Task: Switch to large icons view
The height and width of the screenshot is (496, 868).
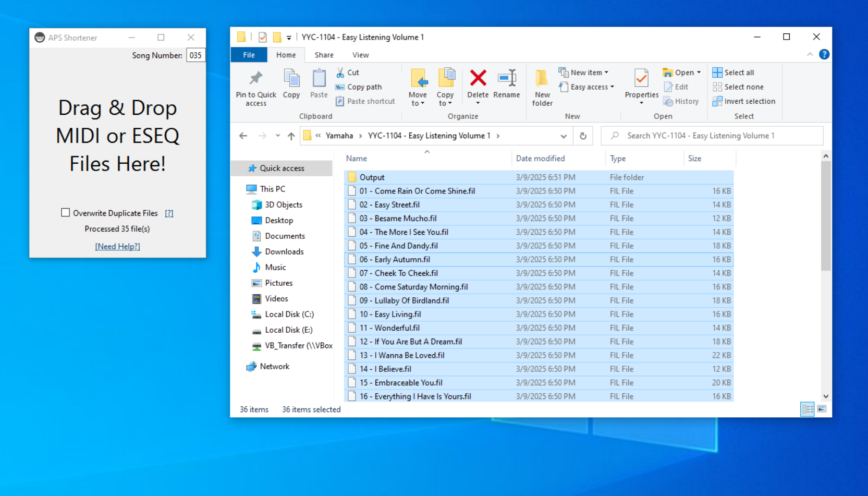Action: coord(822,409)
